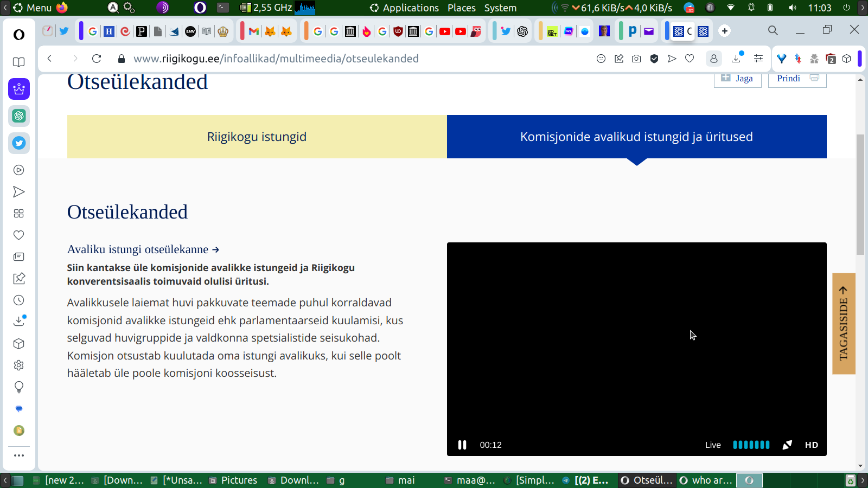Open Opera sidebar settings gear
Image resolution: width=868 pixels, height=488 pixels.
(x=19, y=365)
